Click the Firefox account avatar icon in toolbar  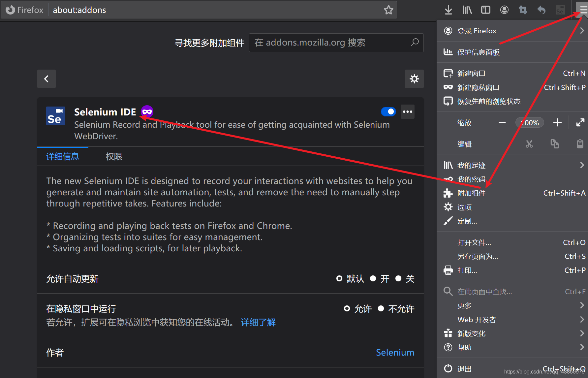504,10
